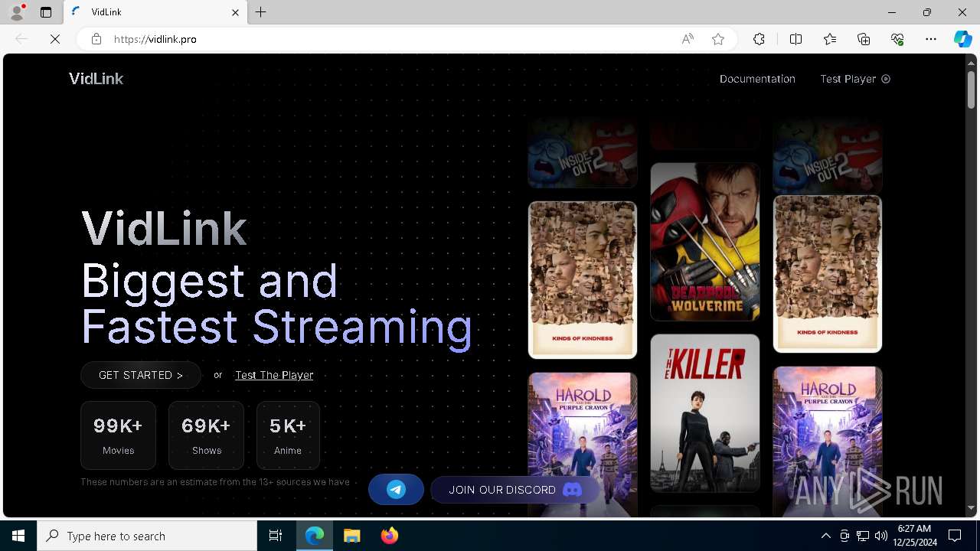Toggle Split screen icon
980x551 pixels.
pos(795,39)
